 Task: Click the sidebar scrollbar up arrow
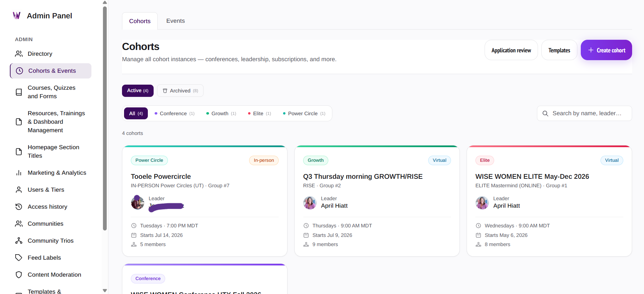point(105,3)
